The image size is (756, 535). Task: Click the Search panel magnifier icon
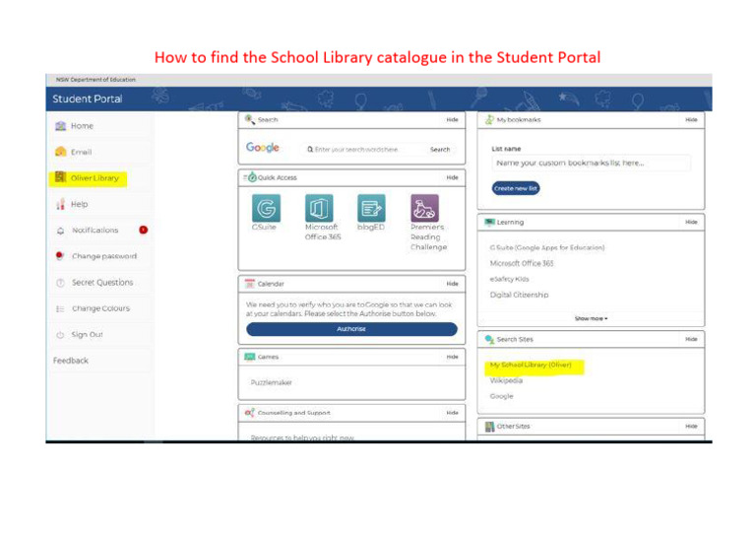point(249,119)
